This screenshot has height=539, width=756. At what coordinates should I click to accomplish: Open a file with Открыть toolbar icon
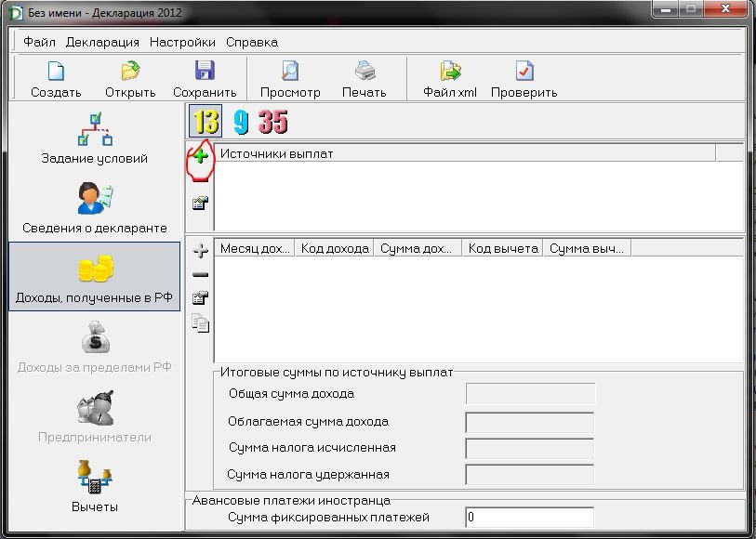coord(130,79)
